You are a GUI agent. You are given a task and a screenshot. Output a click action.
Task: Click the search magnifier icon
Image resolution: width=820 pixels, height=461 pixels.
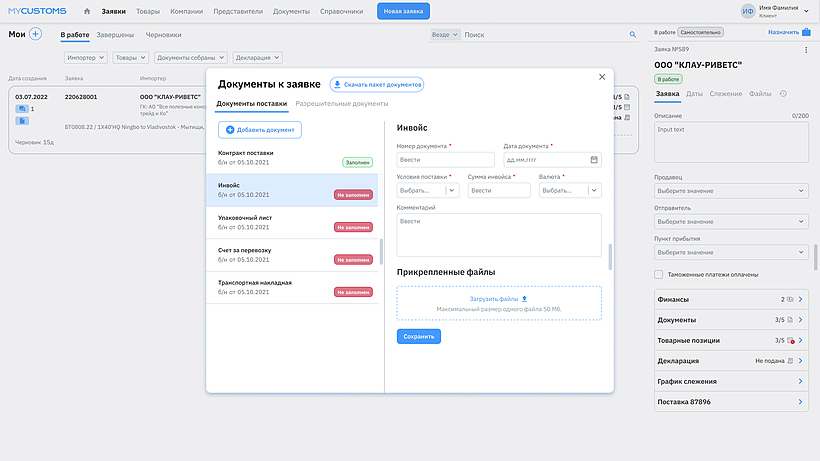632,35
